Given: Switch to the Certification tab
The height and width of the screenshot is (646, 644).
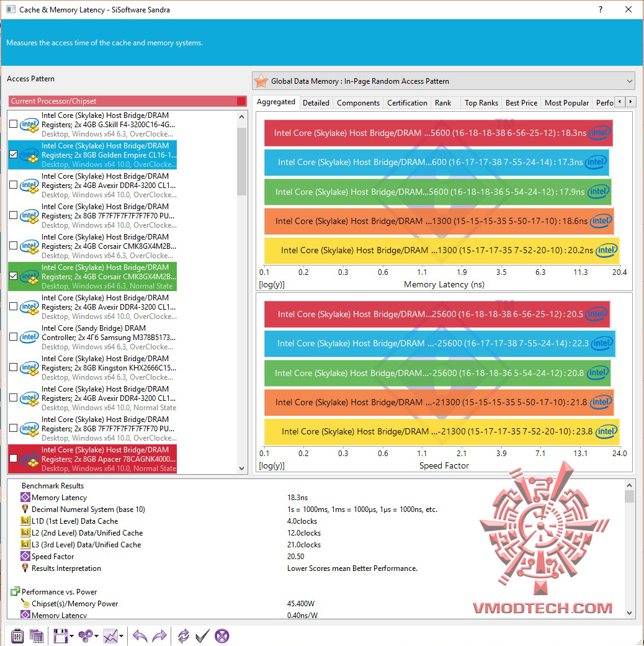Looking at the screenshot, I should coord(407,103).
